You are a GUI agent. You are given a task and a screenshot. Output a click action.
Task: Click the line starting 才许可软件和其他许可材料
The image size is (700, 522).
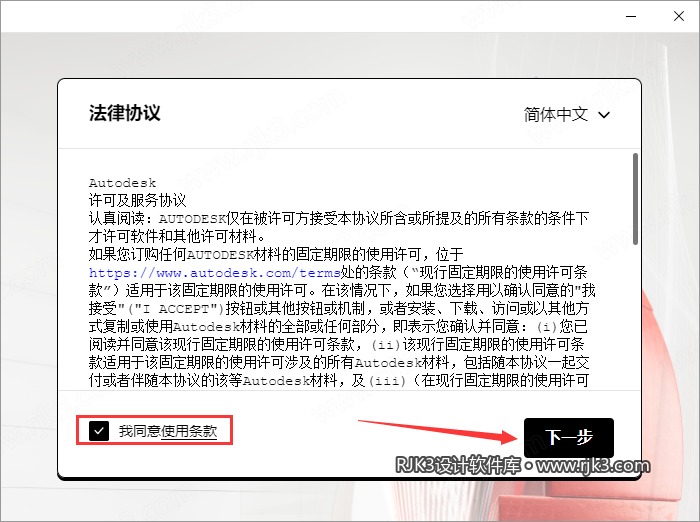(x=177, y=236)
